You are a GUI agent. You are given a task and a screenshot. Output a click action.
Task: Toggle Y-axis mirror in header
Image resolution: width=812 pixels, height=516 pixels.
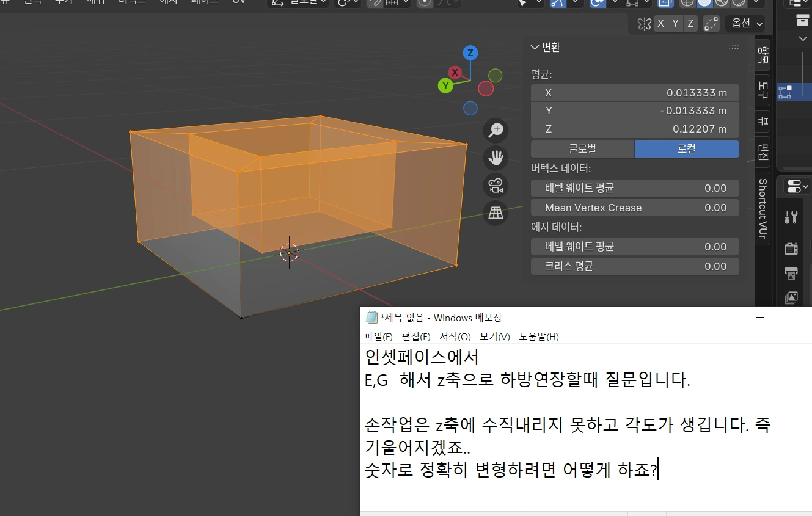coord(675,24)
